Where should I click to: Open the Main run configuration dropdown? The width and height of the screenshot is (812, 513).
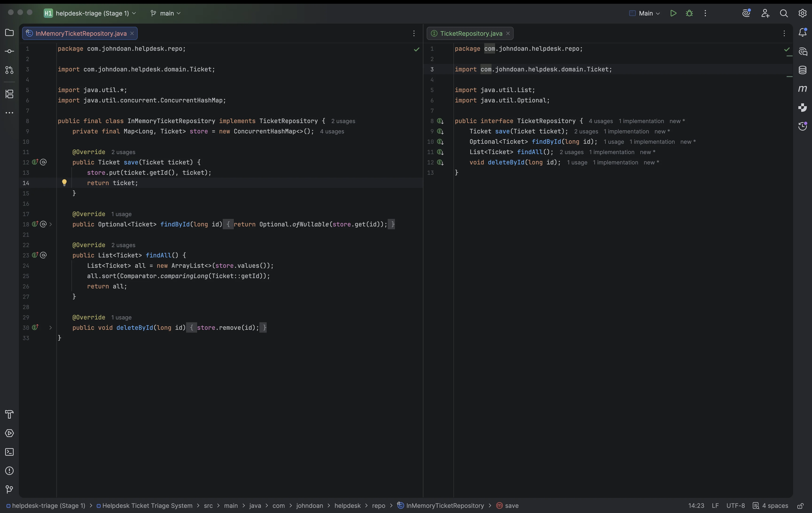pos(645,13)
